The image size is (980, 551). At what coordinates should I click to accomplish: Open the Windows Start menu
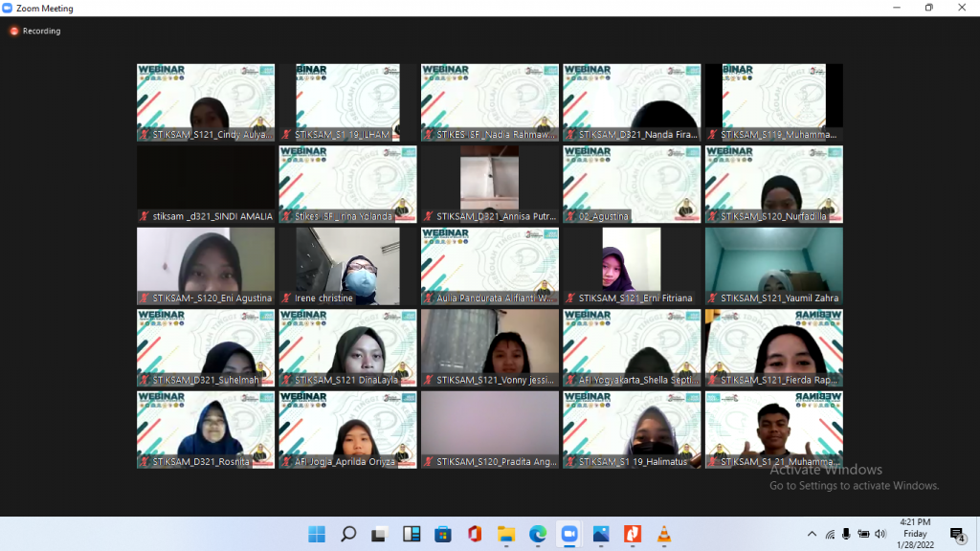(x=317, y=534)
